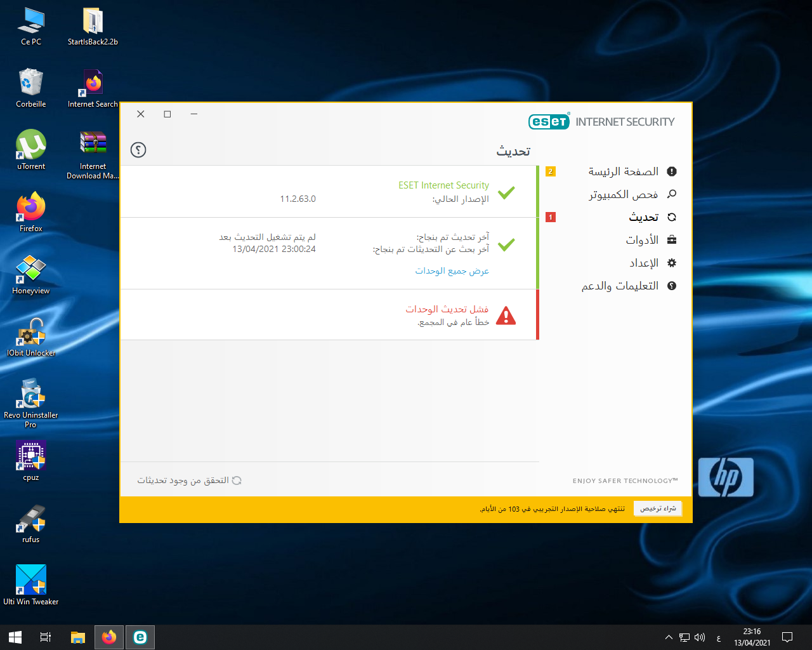Open الأدوات in the sidebar
The height and width of the screenshot is (650, 812).
pos(642,240)
